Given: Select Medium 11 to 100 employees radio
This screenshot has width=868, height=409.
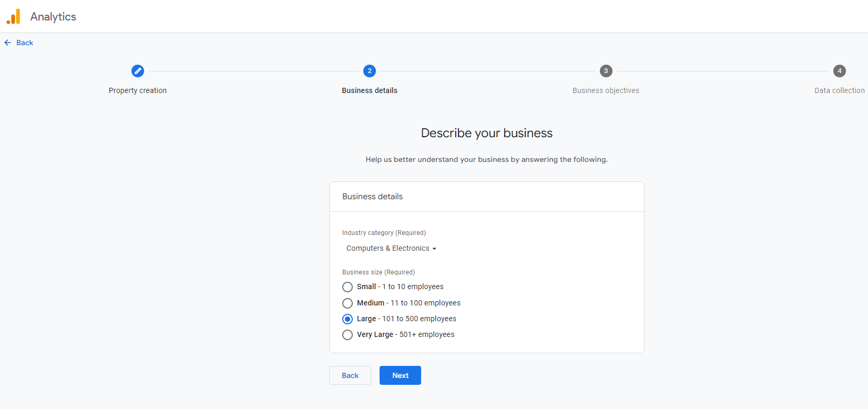Looking at the screenshot, I should coord(348,303).
